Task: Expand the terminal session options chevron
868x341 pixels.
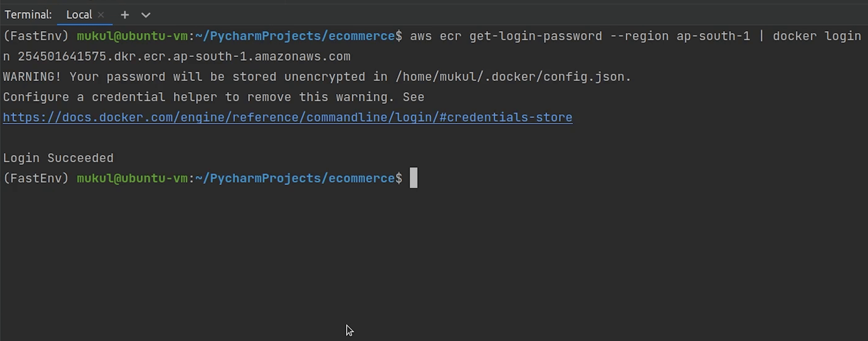Action: coord(146,15)
